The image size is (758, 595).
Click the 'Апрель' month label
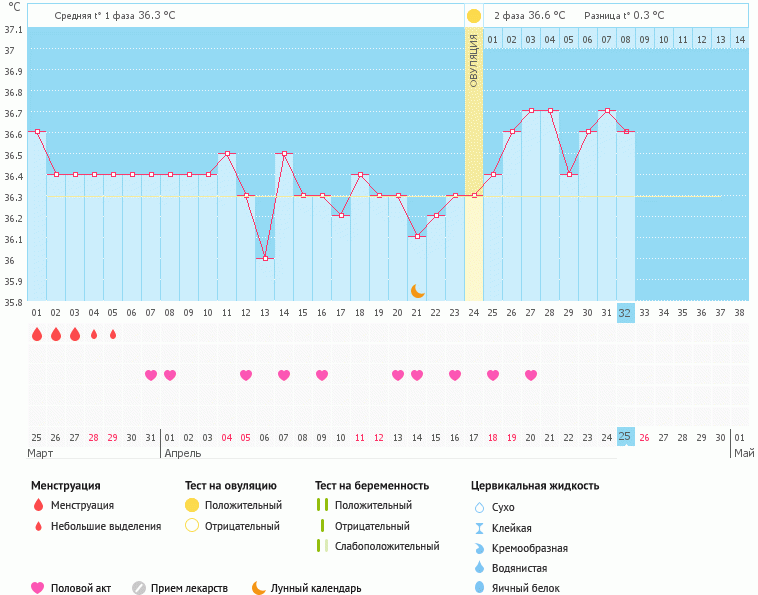pyautogui.click(x=182, y=453)
